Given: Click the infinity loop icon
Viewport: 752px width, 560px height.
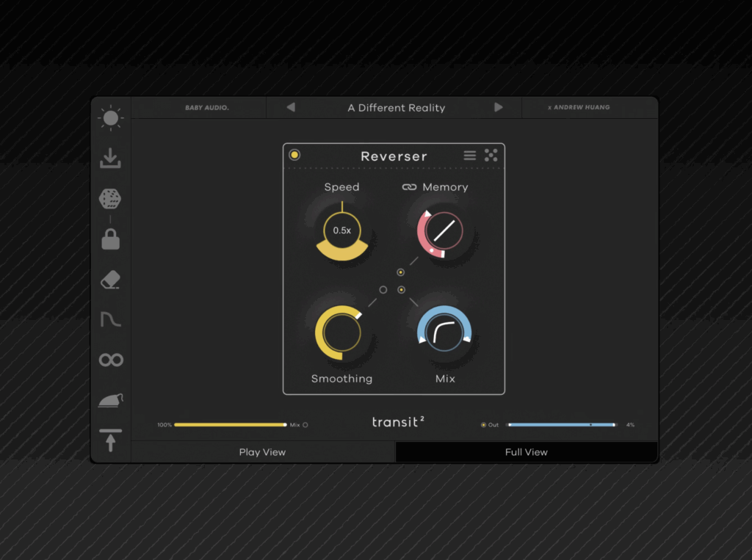Looking at the screenshot, I should 111,360.
